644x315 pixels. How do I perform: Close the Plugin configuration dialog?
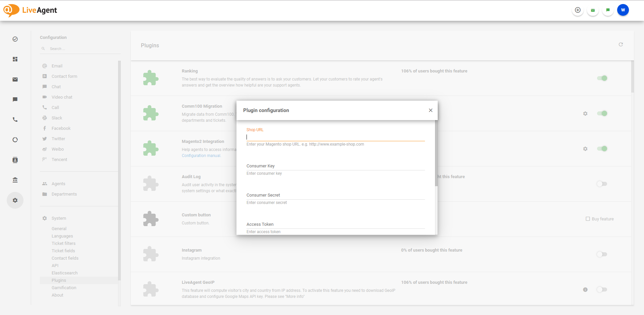(x=430, y=110)
